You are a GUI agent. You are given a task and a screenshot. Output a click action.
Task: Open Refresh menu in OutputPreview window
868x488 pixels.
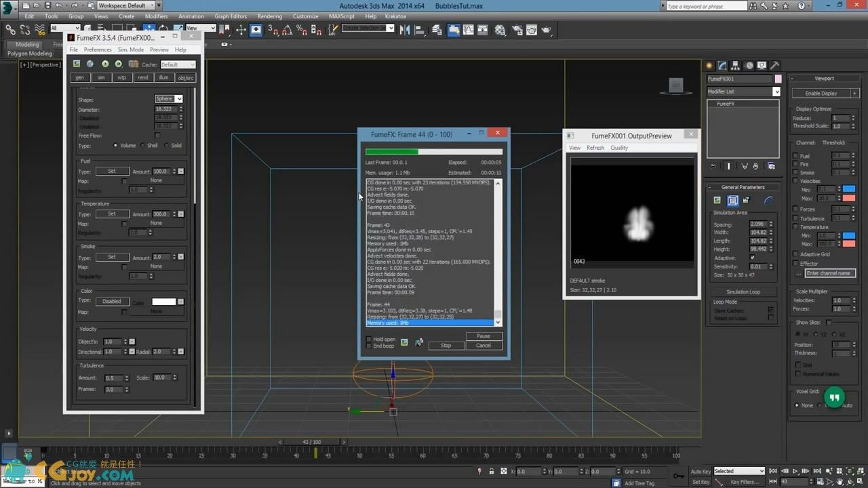(x=595, y=148)
